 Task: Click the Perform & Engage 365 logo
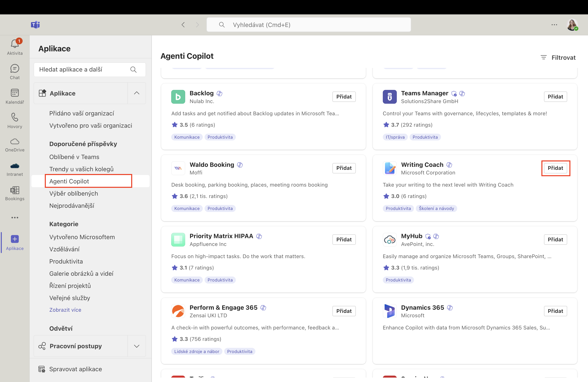(x=178, y=311)
